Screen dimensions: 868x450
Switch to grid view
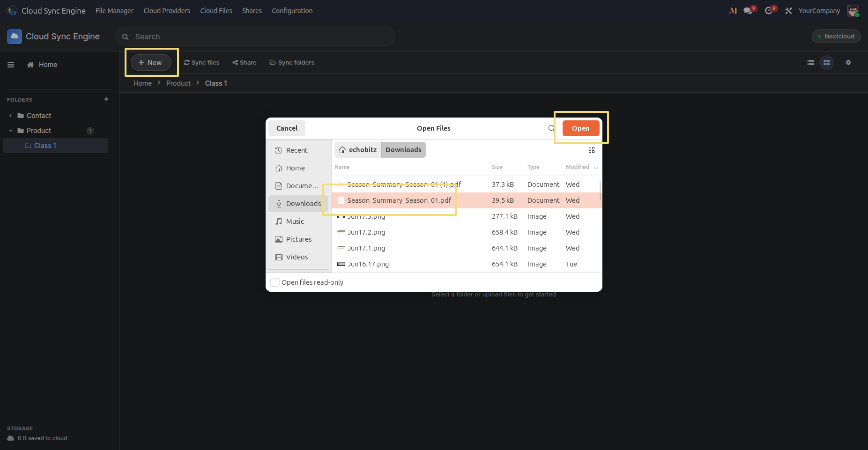coord(827,63)
